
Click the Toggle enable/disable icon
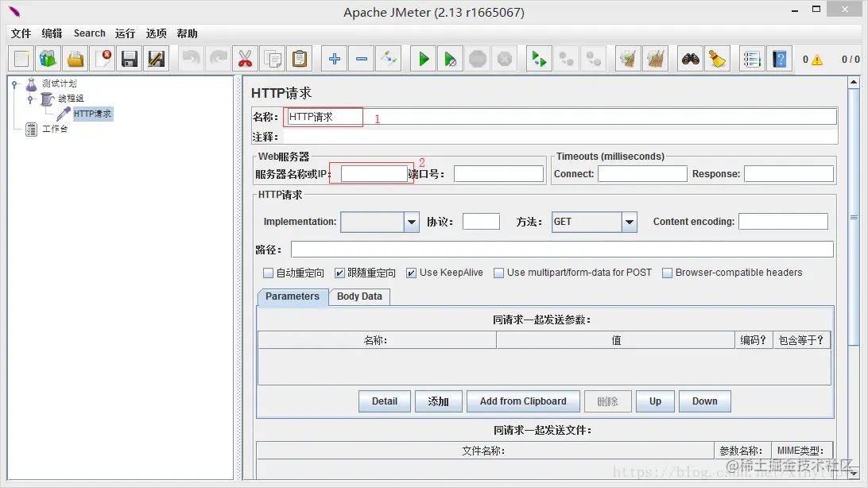(389, 59)
